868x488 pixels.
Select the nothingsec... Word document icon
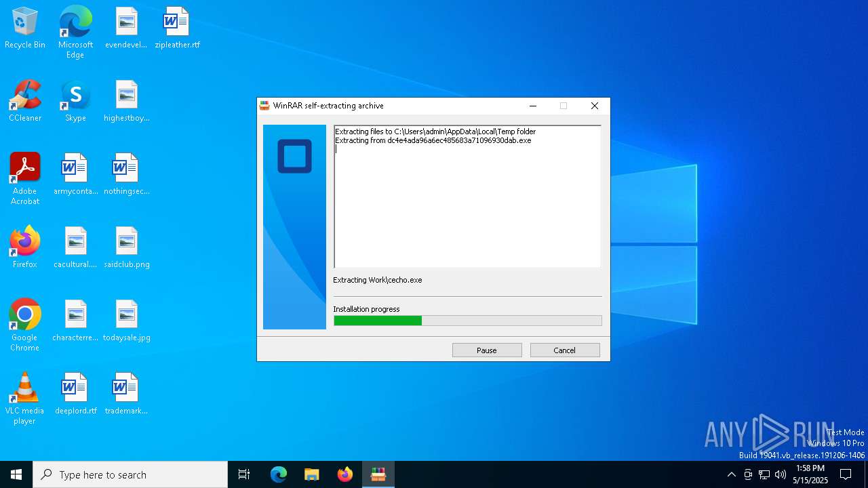click(x=126, y=175)
